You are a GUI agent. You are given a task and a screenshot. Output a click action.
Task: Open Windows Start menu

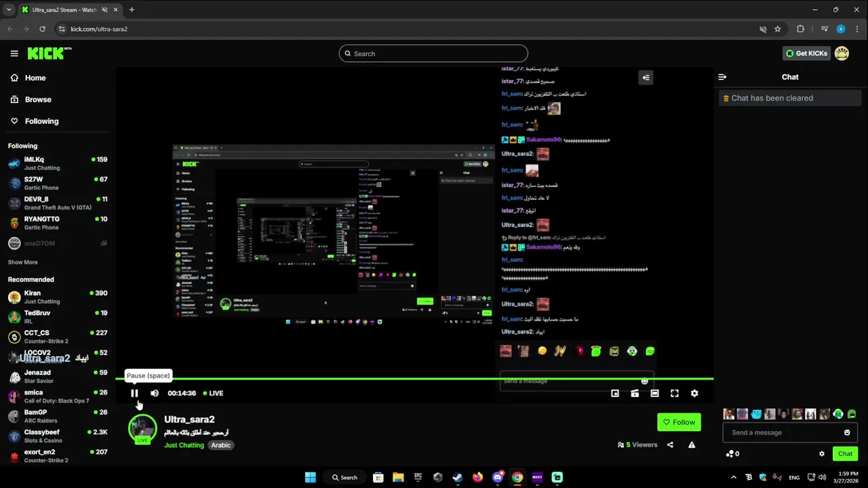click(x=311, y=477)
